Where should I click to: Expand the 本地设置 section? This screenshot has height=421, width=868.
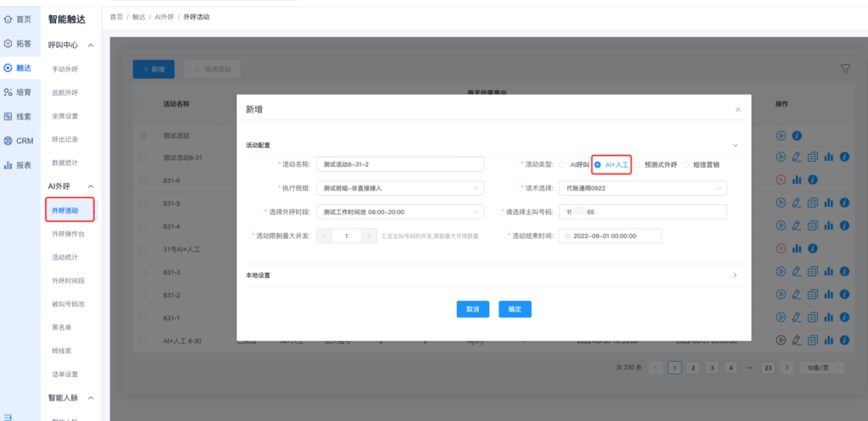[735, 275]
